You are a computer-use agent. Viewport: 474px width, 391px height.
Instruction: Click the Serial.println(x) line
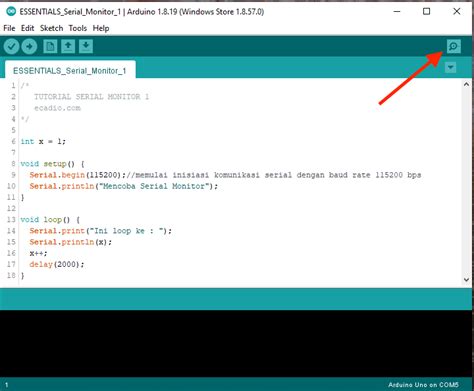coord(70,242)
